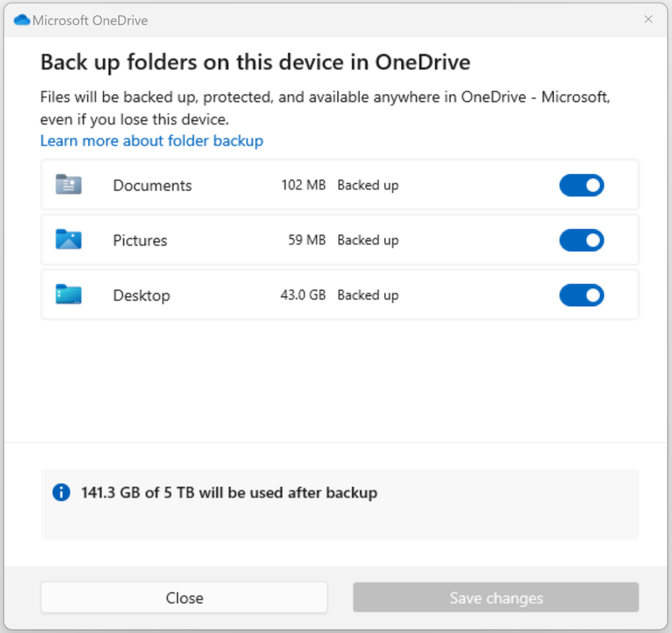Click the 141.3 GB of 5 TB storage message
This screenshot has height=633, width=672.
click(229, 492)
